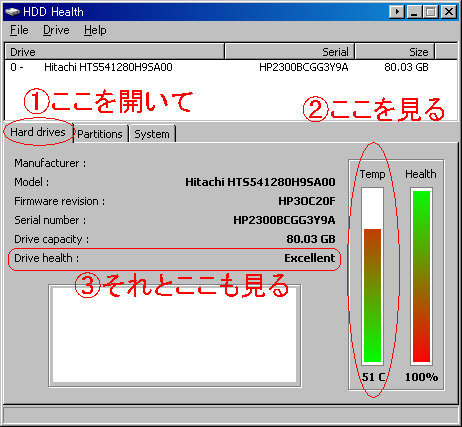The width and height of the screenshot is (462, 427).
Task: Switch to the Hard drives tab
Action: (x=38, y=132)
